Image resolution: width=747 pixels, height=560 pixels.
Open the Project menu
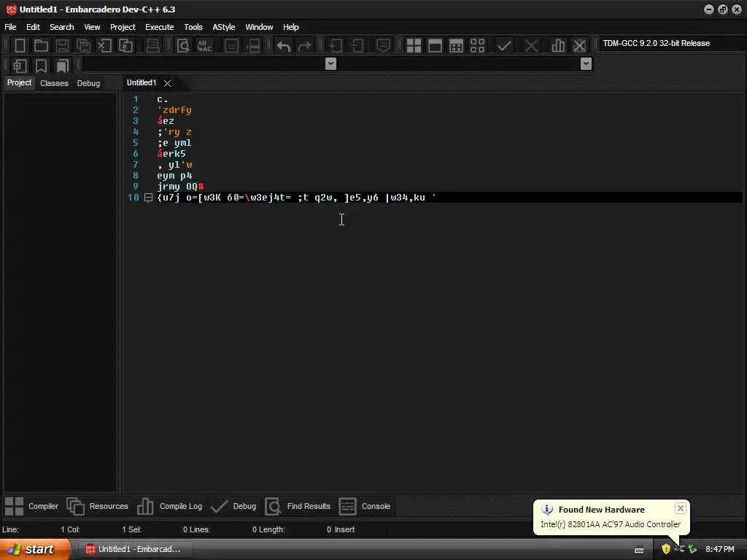[123, 27]
